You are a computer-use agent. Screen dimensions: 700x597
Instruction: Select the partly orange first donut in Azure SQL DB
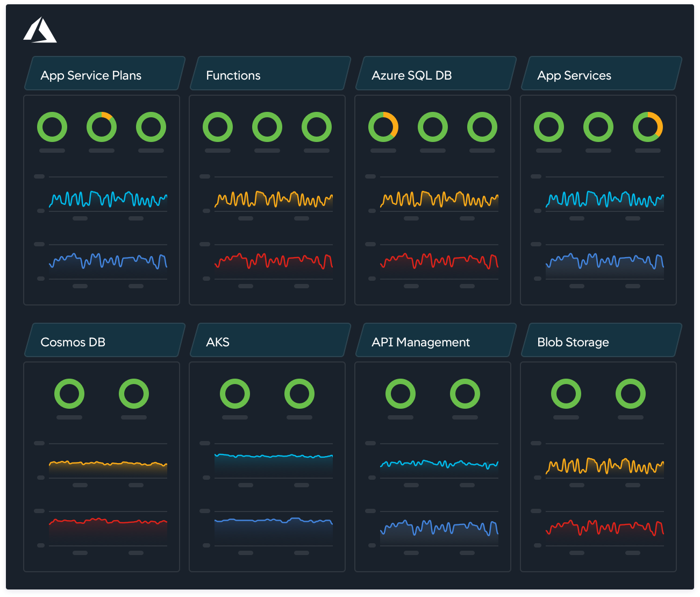point(383,127)
